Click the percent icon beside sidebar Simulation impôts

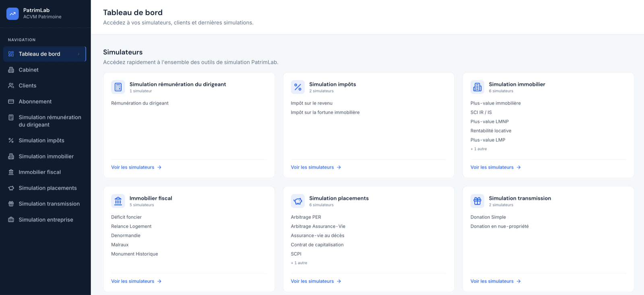tap(11, 141)
